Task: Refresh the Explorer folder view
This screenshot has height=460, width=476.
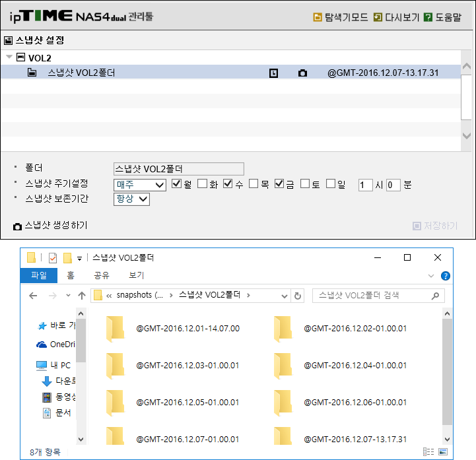Action: (298, 296)
